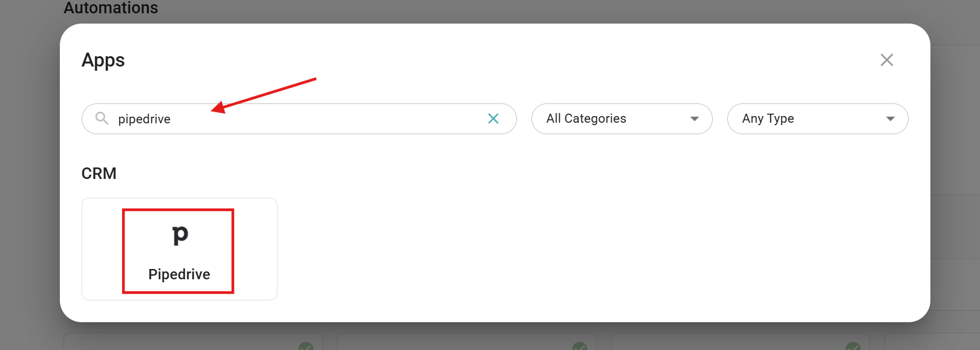Click the arrow beside All Categories
The width and height of the screenshot is (980, 350).
[695, 119]
